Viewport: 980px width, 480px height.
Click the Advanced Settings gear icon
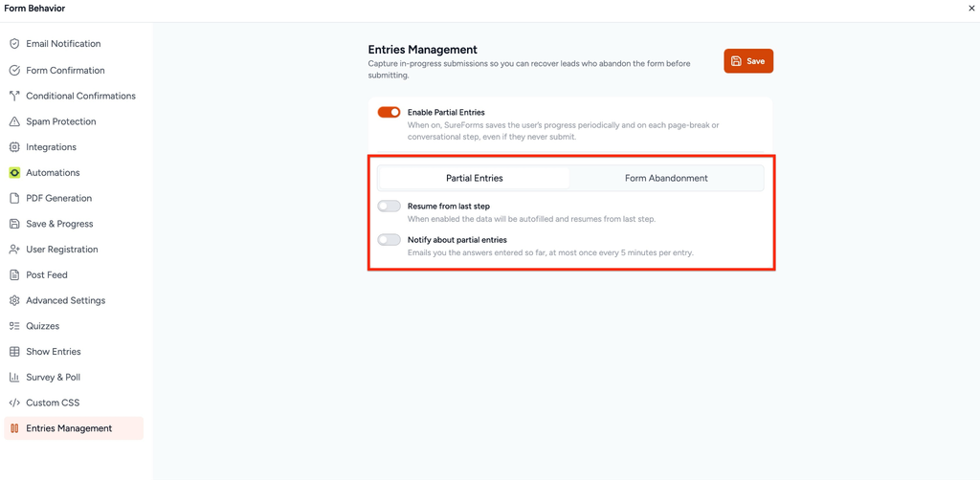tap(14, 301)
